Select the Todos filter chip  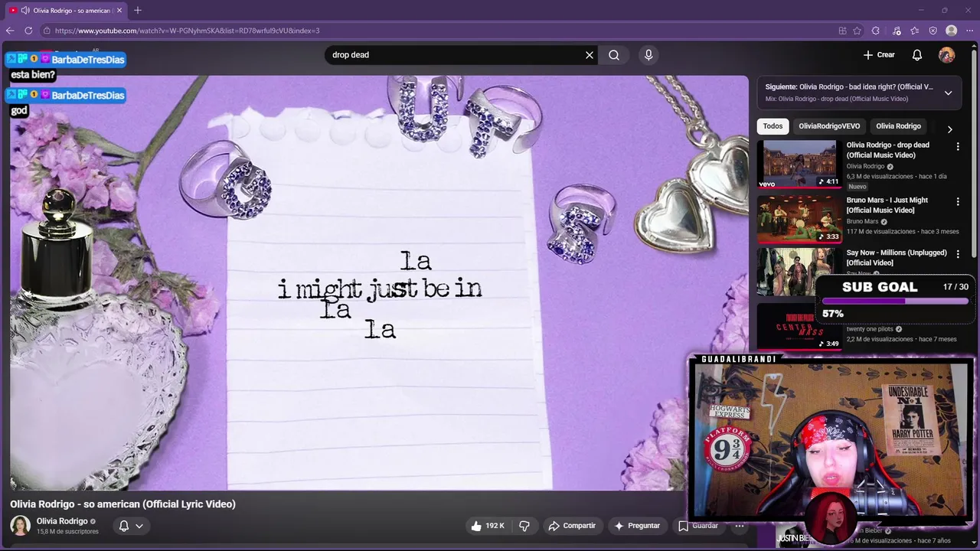click(773, 126)
